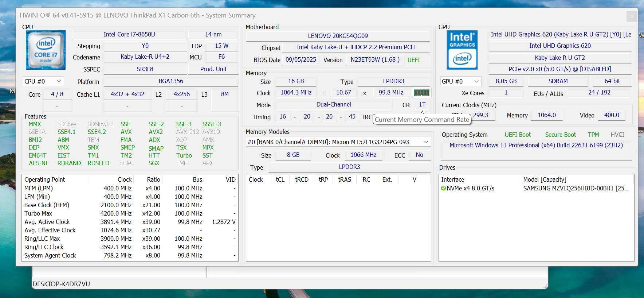This screenshot has height=298, width=644.
Task: Click DESKTOP-K4DR7VU in the background window
Action: tap(61, 284)
